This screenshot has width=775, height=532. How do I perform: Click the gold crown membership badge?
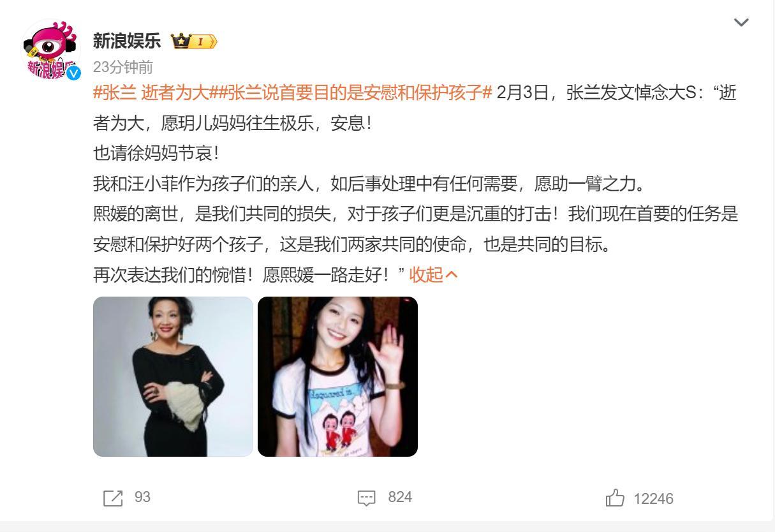coord(181,41)
